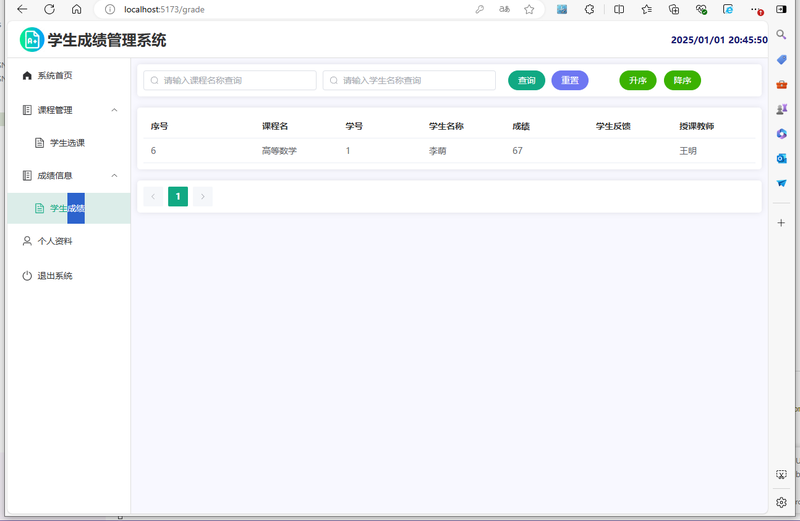Screen dimensions: 800x521
Task: Toggle sidebar icon at top right
Action: point(781,9)
